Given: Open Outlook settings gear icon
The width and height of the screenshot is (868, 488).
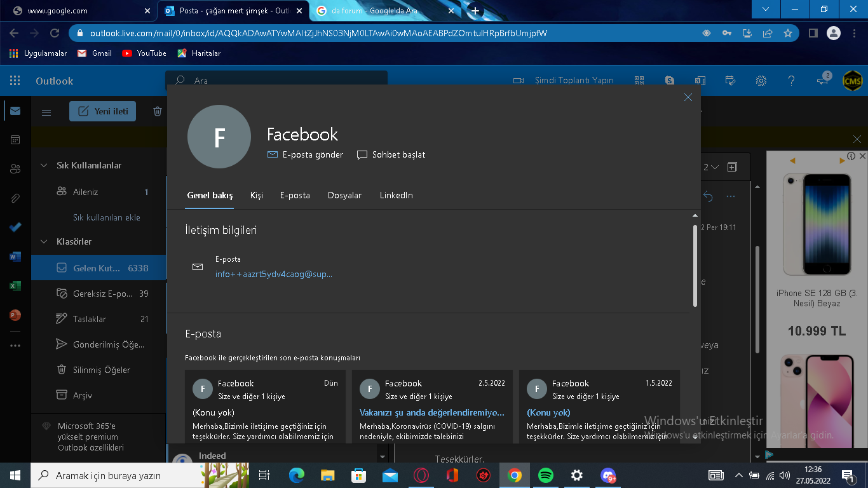Looking at the screenshot, I should coord(761,81).
